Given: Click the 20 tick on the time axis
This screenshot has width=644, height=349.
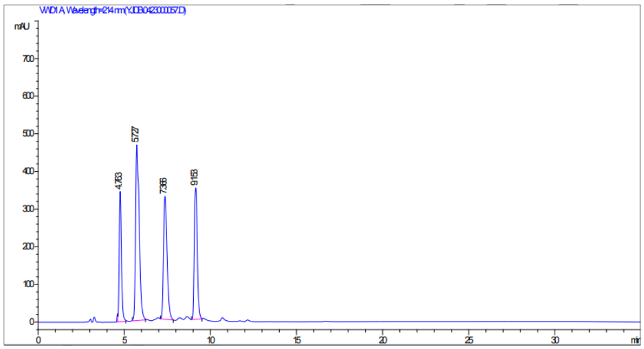Looking at the screenshot, I should click(383, 340).
